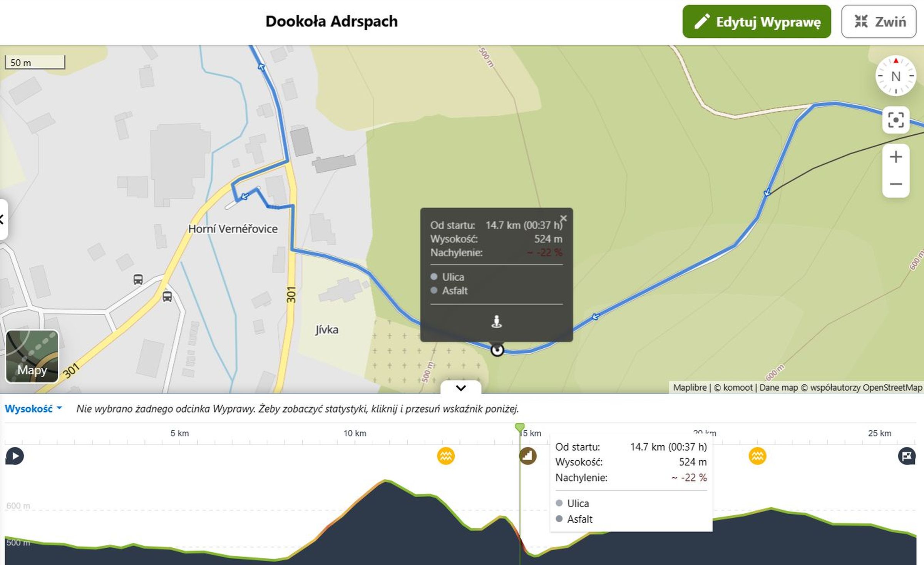
Task: Open the Wysokość dropdown
Action: point(33,409)
